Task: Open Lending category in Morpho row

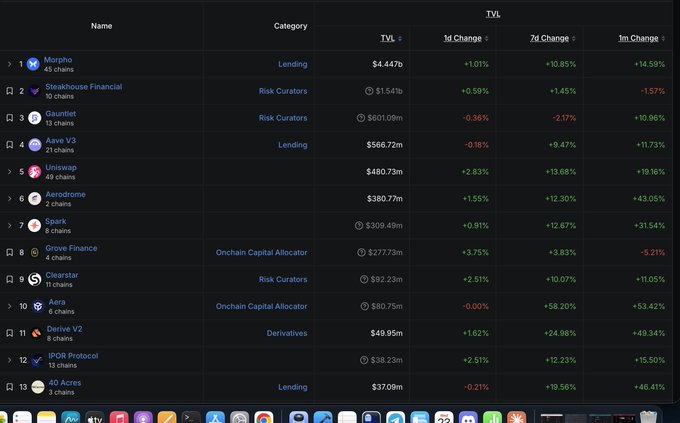Action: click(293, 64)
